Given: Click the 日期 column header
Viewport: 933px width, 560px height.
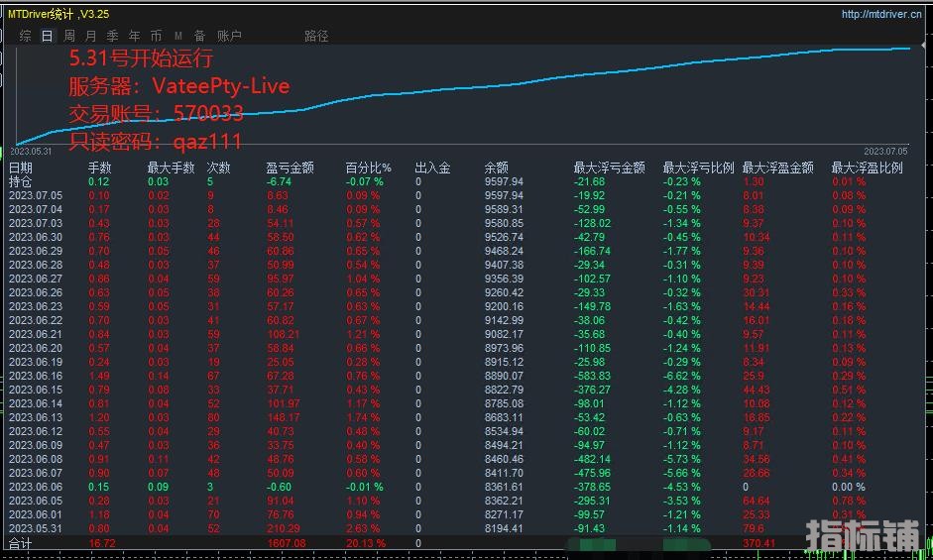Looking at the screenshot, I should [21, 168].
